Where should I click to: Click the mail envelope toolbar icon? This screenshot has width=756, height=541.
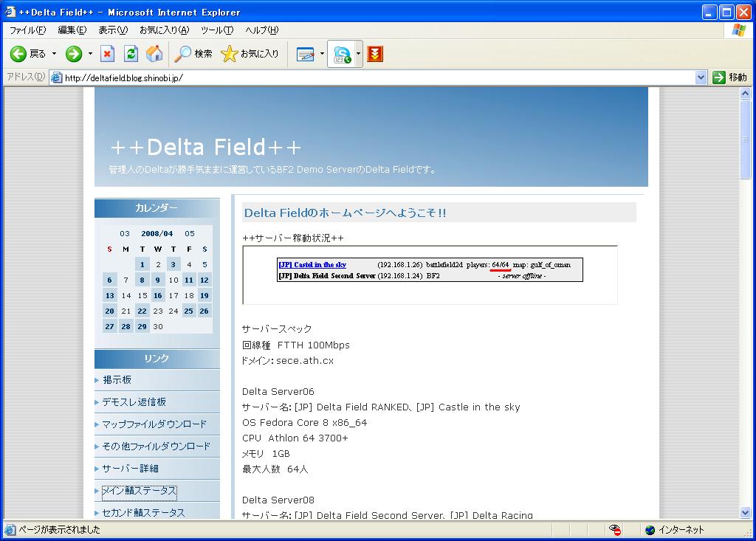[305, 54]
